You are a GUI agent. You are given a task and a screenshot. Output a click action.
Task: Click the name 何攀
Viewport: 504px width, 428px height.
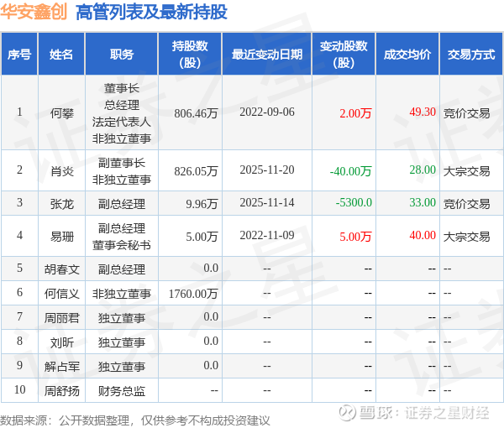[61, 113]
